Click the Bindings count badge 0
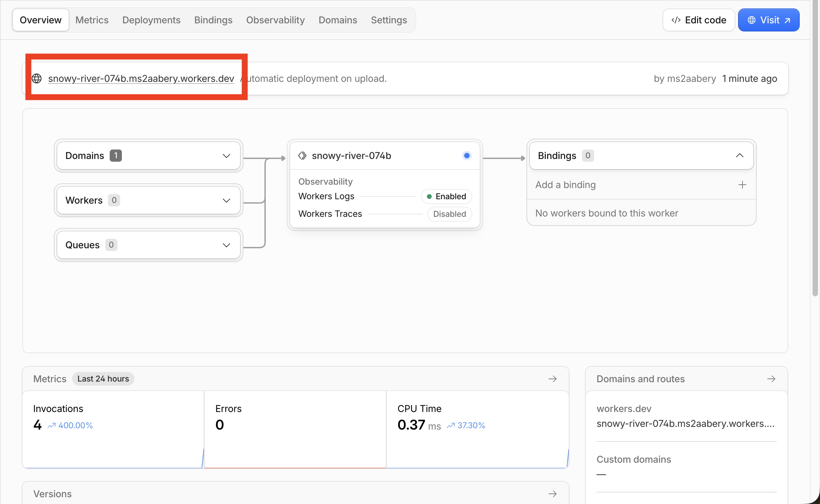 (588, 156)
